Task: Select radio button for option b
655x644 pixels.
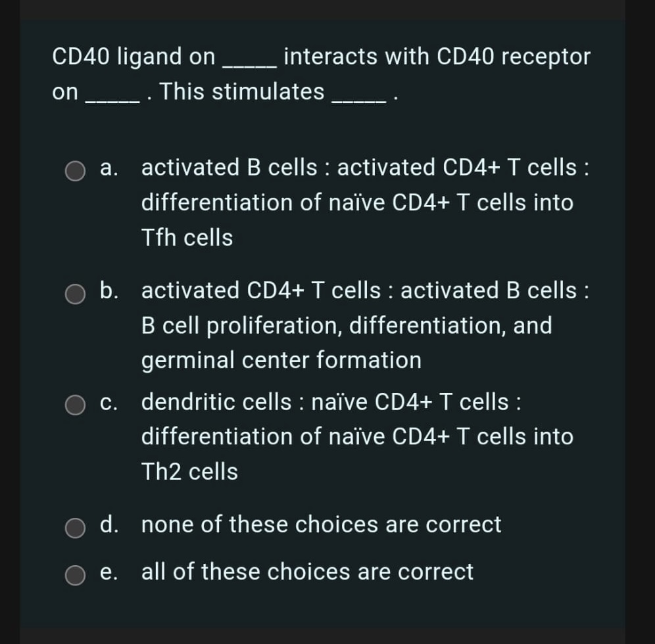Action: [x=74, y=294]
